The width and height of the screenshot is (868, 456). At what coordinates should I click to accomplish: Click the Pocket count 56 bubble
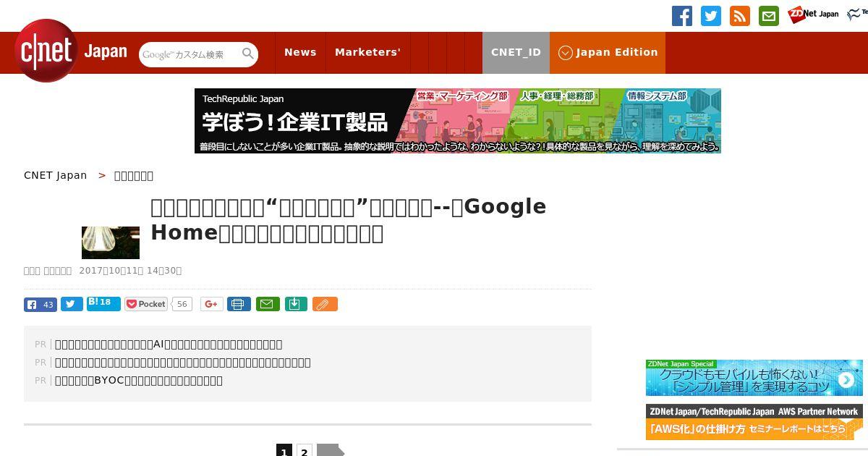click(x=182, y=304)
